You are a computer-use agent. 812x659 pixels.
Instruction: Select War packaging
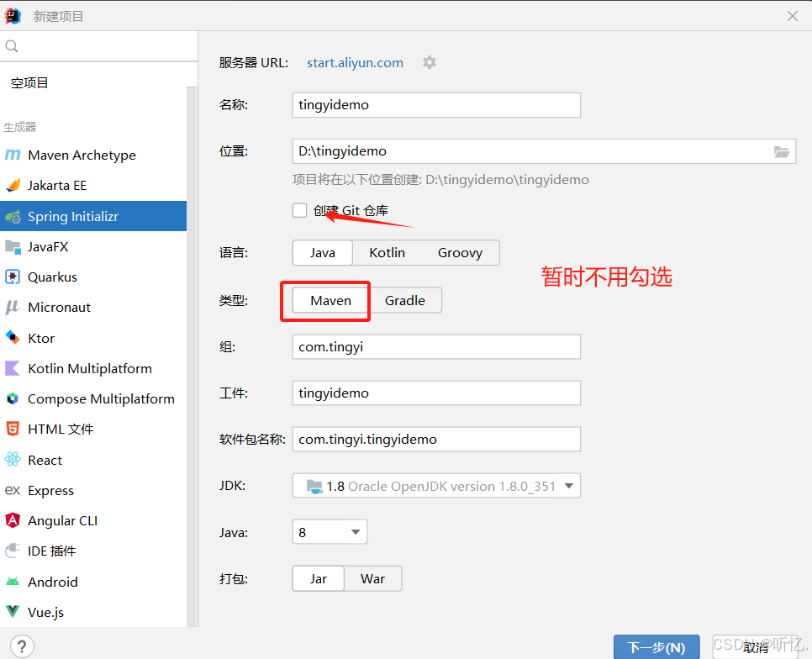point(373,578)
